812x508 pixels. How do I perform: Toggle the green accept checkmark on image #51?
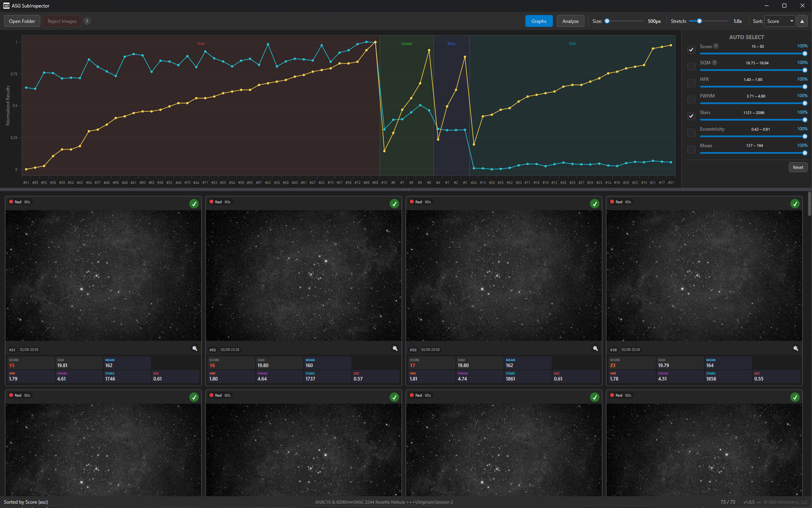[194, 204]
